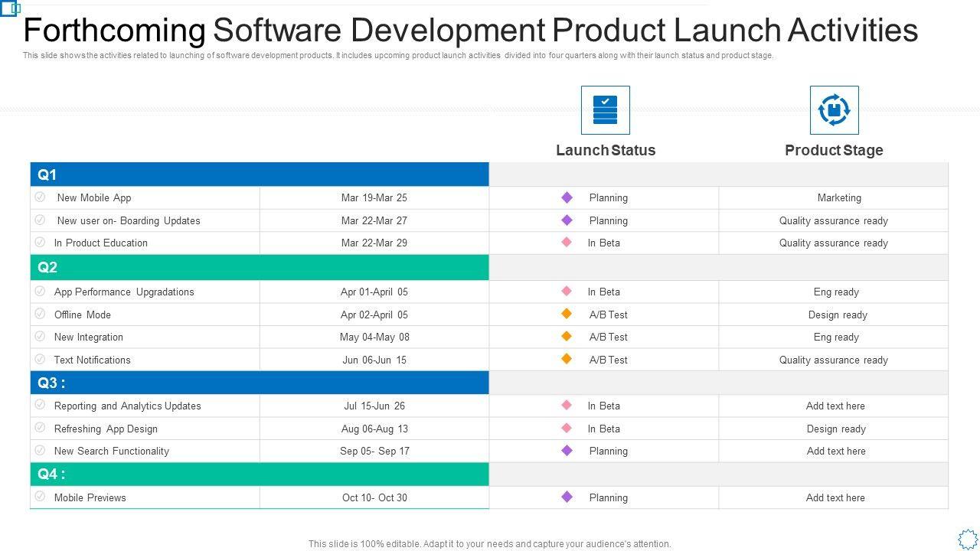Click the check circle beside Text Notifications
The height and width of the screenshot is (551, 980).
click(40, 359)
